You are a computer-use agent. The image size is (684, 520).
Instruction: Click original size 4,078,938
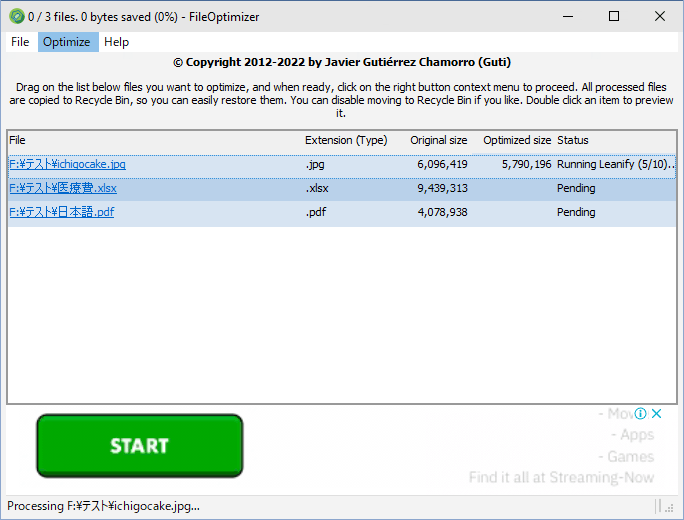tap(442, 212)
